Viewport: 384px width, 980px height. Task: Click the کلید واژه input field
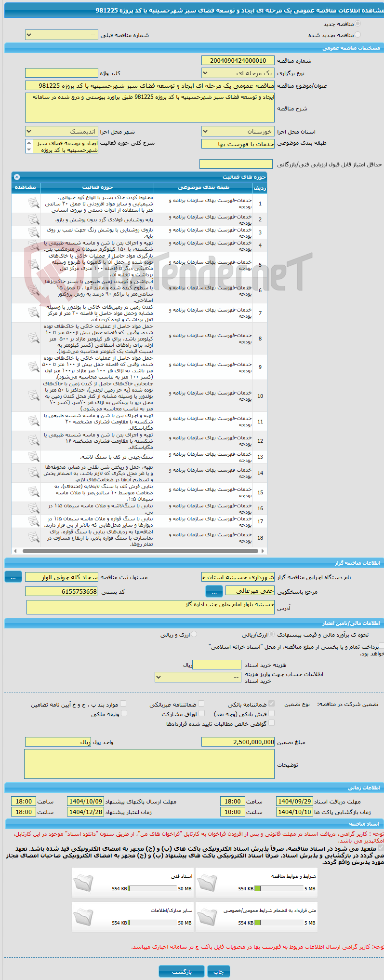[62, 73]
